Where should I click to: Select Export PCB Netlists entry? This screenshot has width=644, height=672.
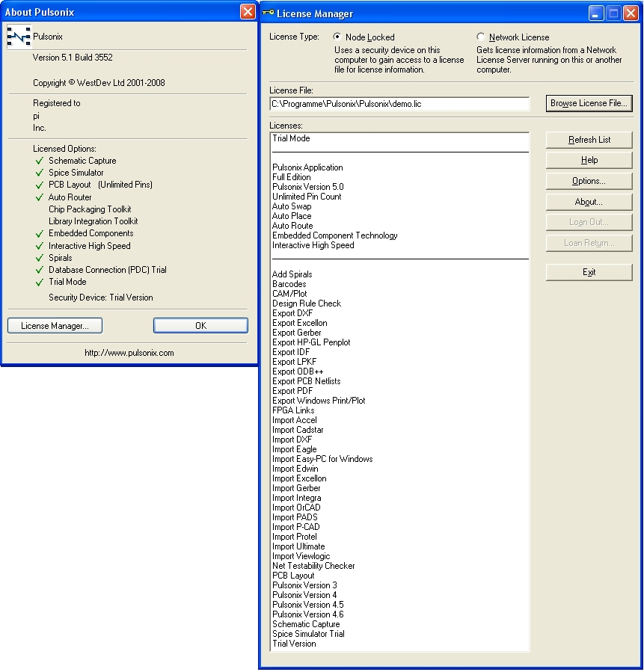pyautogui.click(x=306, y=381)
